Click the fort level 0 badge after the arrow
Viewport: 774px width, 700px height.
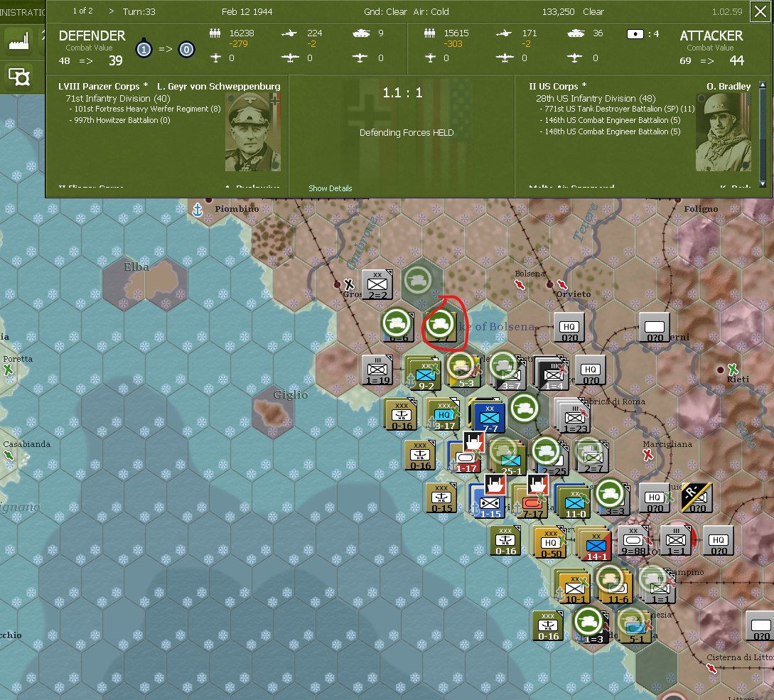click(x=186, y=49)
